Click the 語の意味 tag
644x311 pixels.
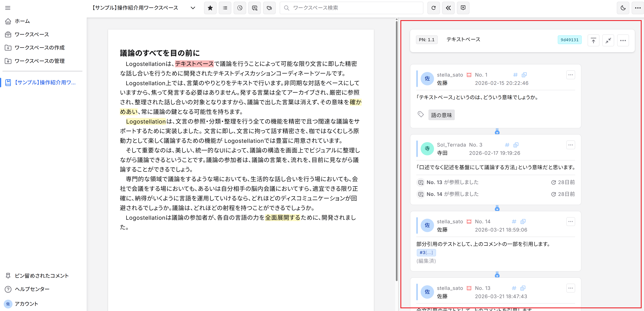point(441,115)
